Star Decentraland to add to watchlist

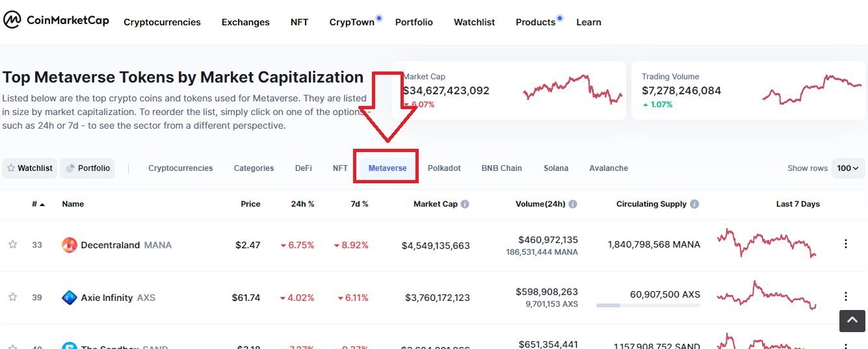pos(12,244)
